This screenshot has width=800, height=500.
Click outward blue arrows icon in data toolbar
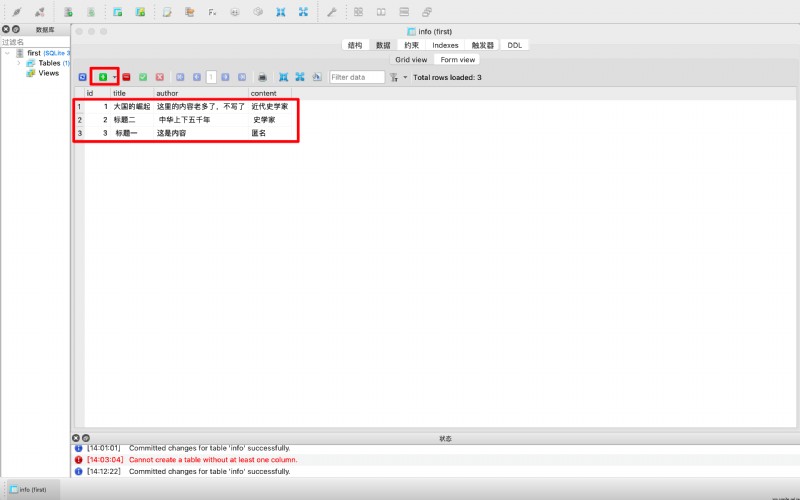[x=300, y=77]
